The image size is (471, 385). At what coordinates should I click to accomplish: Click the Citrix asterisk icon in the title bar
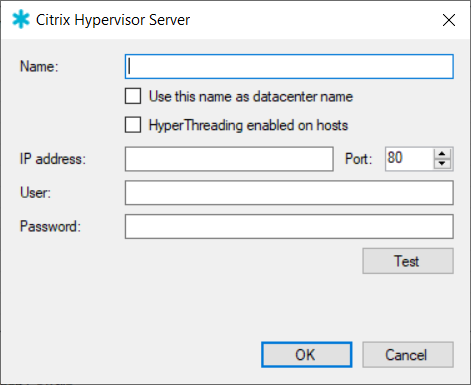pos(21,20)
